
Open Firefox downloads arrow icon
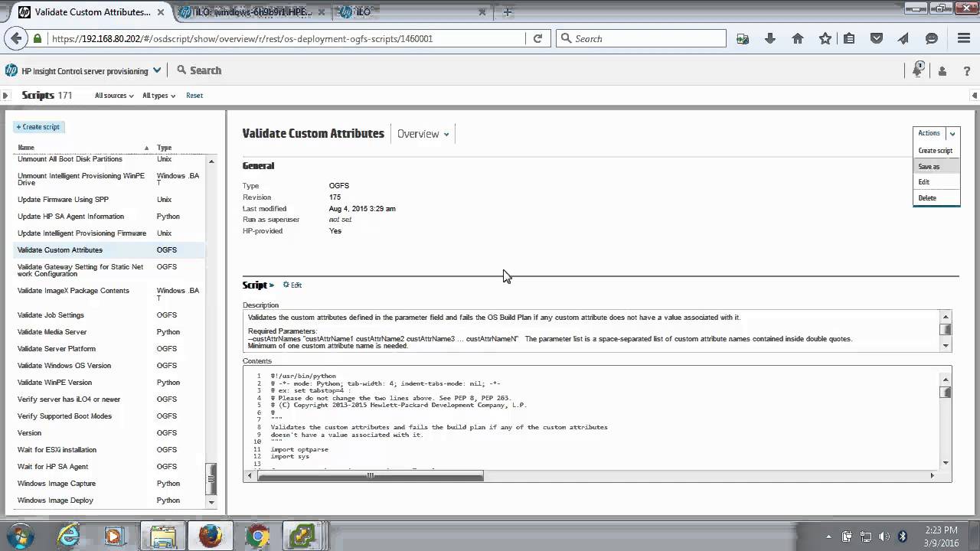point(770,38)
